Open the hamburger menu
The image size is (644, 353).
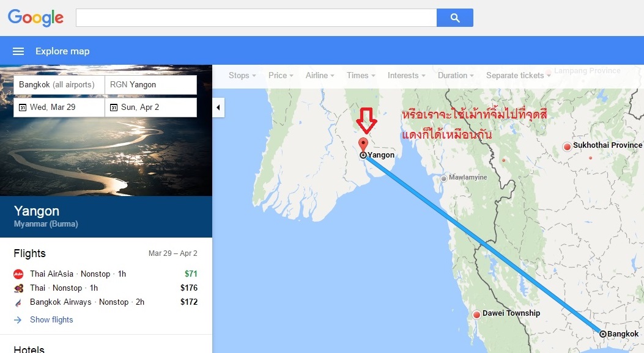(18, 51)
